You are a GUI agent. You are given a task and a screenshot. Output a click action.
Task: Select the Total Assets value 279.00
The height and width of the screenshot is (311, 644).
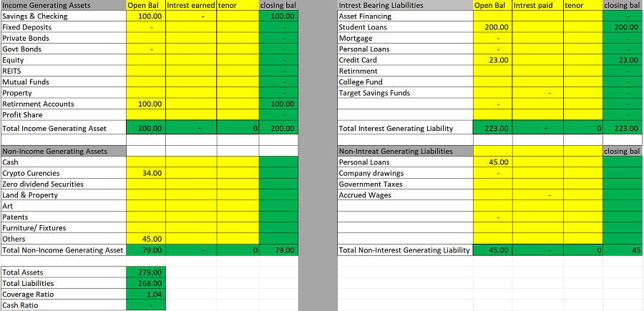point(145,272)
